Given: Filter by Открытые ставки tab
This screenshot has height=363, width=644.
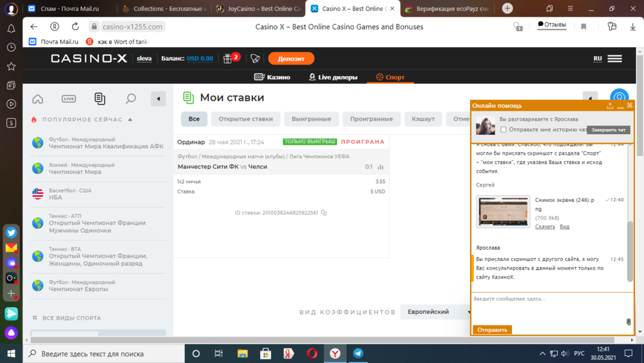Looking at the screenshot, I should click(x=245, y=119).
